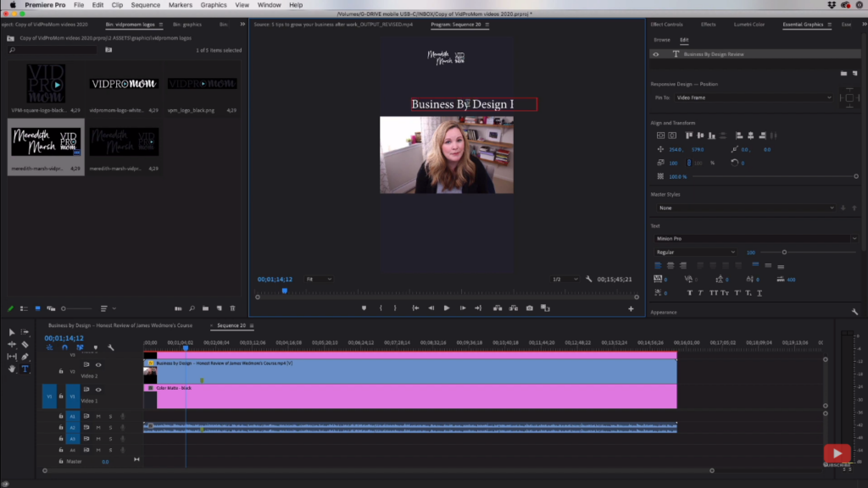
Task: Toggle Snap magnet in timeline
Action: click(64, 347)
